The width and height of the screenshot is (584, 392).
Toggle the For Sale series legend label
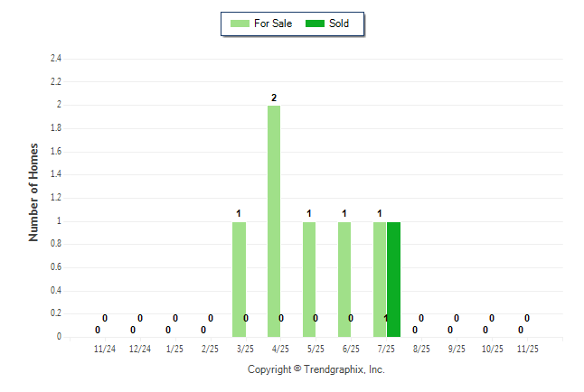pos(273,23)
